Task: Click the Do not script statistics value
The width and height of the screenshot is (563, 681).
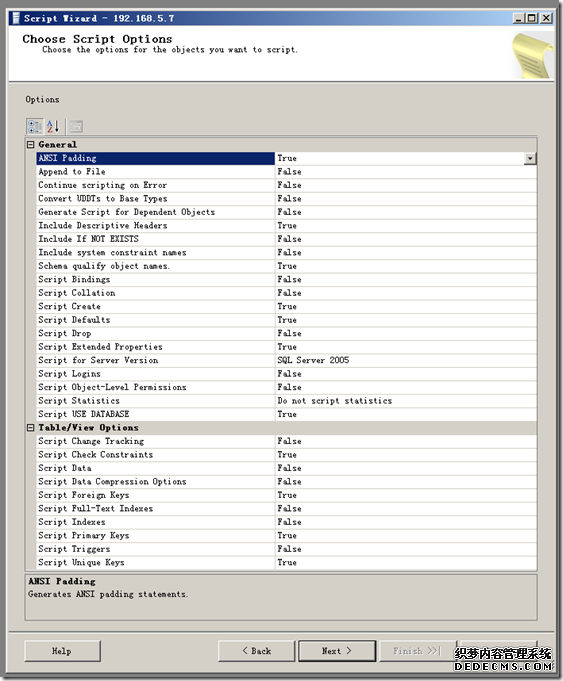Action: tap(334, 400)
